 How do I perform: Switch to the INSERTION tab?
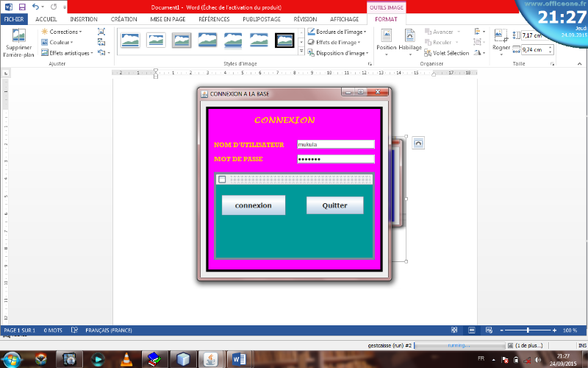(x=84, y=19)
